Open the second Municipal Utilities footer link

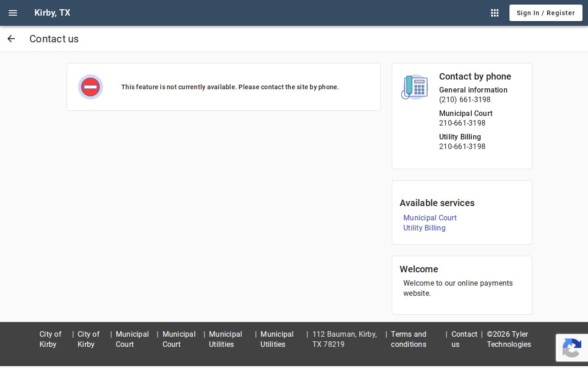(277, 339)
